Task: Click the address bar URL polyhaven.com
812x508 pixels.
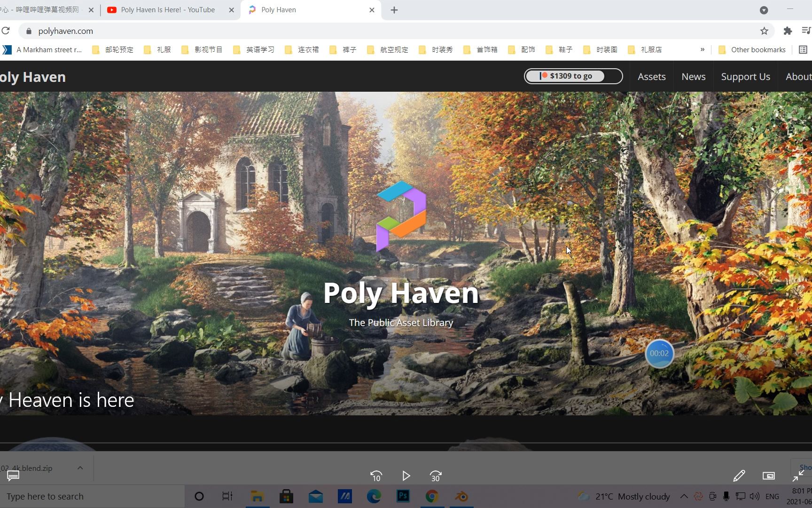Action: coord(66,31)
